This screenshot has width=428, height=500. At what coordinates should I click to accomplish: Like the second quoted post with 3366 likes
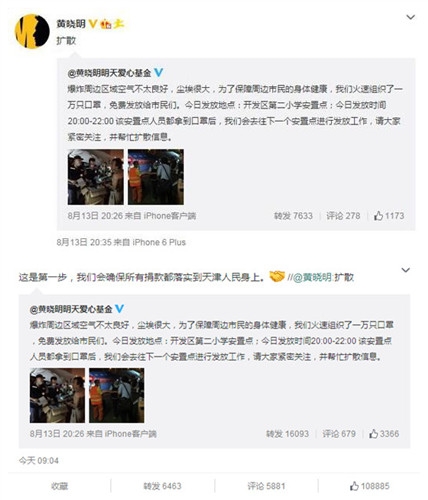(x=384, y=434)
